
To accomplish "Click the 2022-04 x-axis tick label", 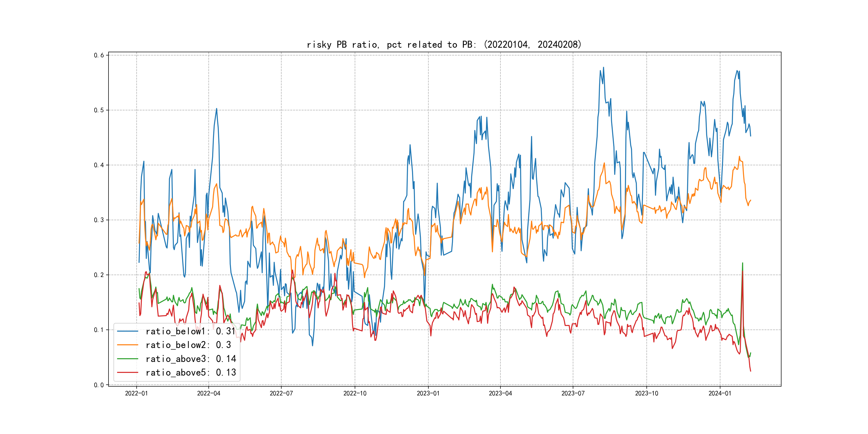I will coord(209,393).
